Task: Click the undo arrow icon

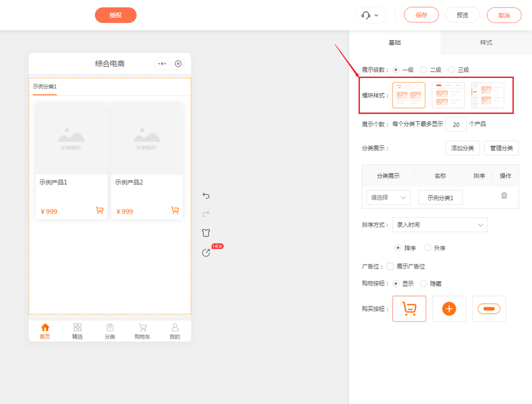Action: coord(206,196)
